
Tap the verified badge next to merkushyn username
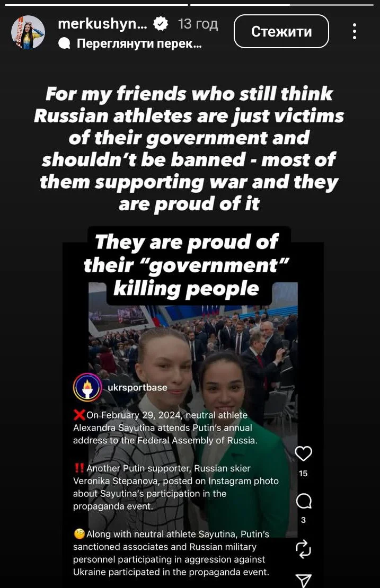point(161,24)
